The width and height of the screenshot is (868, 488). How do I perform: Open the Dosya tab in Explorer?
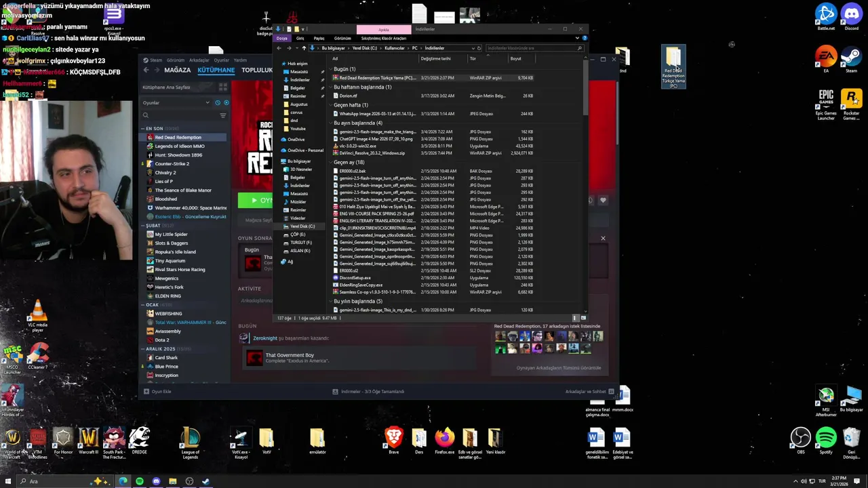(282, 38)
